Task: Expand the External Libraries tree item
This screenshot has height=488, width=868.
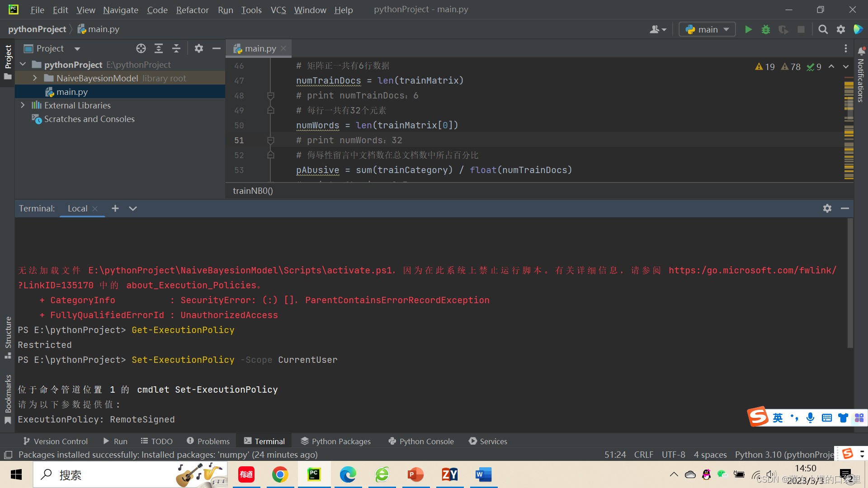Action: [x=22, y=105]
